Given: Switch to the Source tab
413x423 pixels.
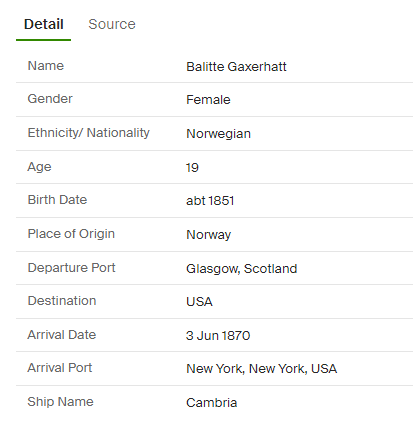Looking at the screenshot, I should (112, 24).
